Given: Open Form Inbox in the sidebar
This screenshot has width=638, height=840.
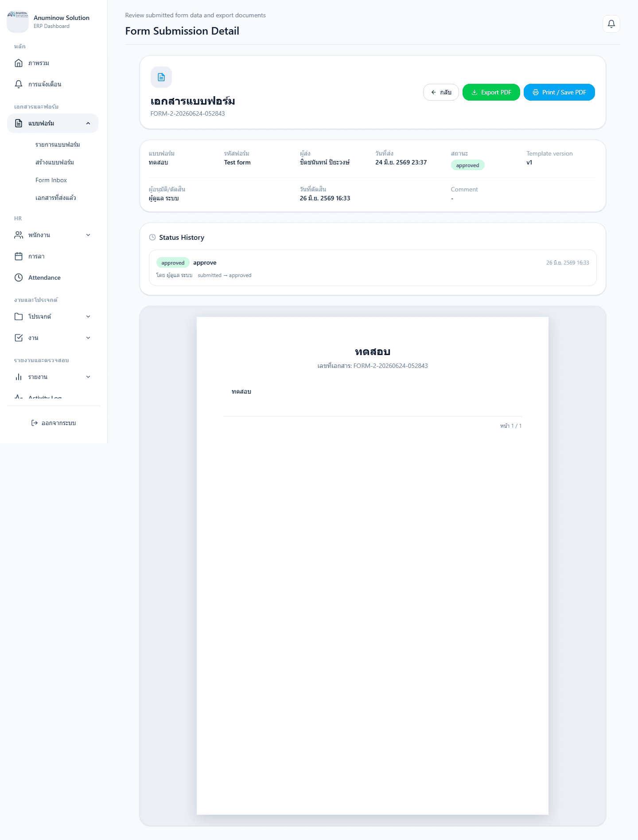Looking at the screenshot, I should pyautogui.click(x=51, y=180).
